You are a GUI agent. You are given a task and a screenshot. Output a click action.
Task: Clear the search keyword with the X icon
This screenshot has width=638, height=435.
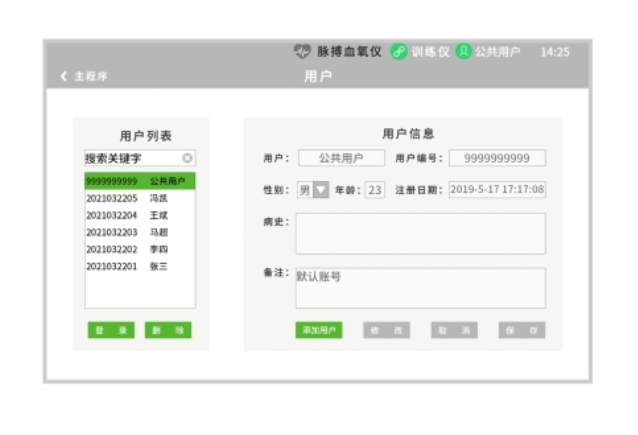[187, 158]
